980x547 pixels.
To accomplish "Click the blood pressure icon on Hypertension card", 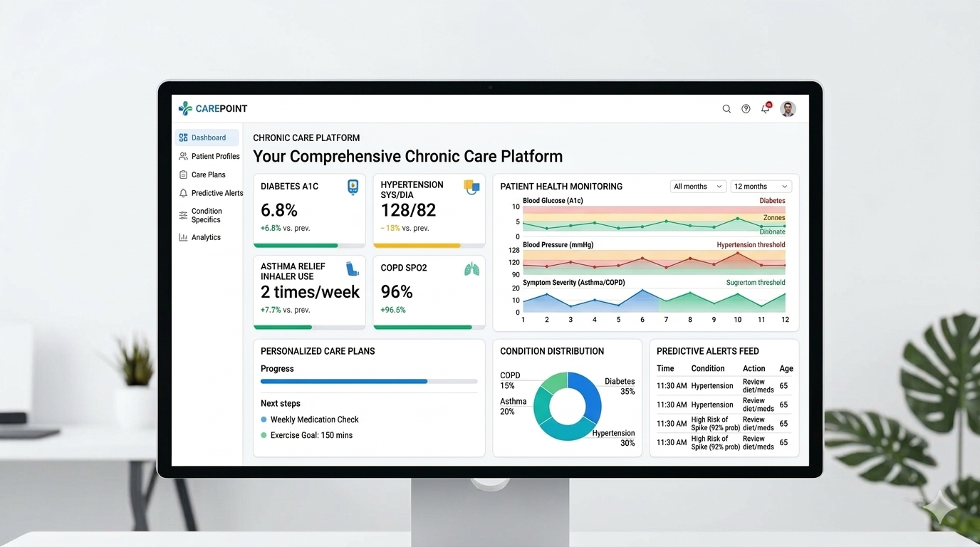I will click(x=471, y=187).
